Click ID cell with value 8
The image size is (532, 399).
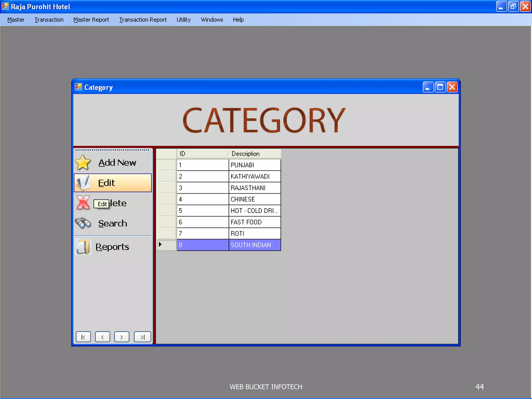click(203, 245)
